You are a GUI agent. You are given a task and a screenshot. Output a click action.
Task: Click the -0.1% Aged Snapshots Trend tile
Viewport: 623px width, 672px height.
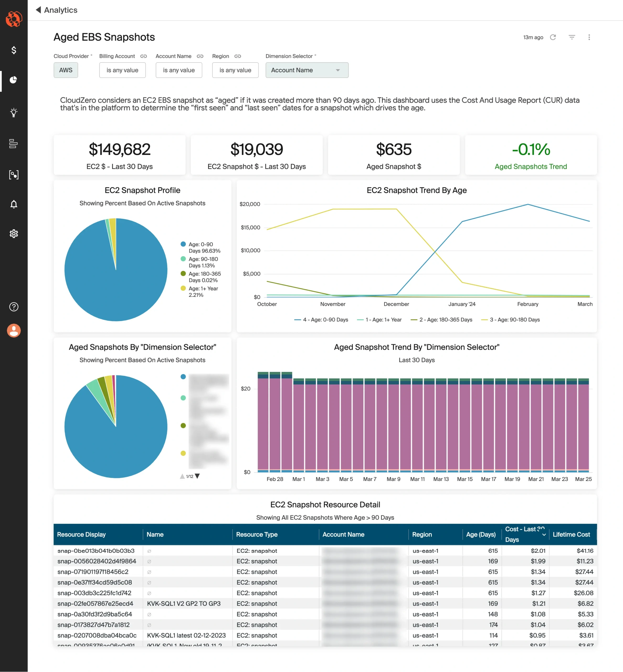tap(531, 155)
